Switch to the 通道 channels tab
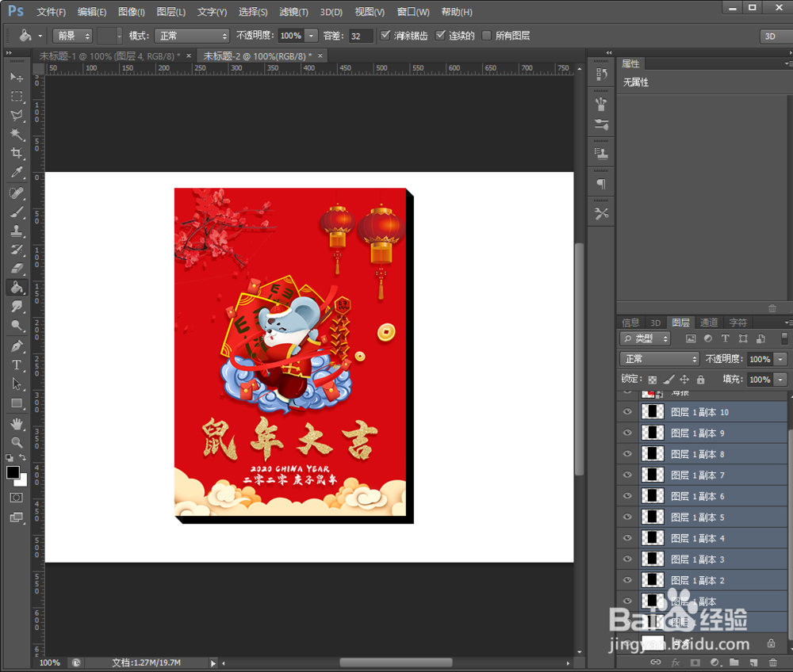Viewport: 793px width, 672px height. [708, 323]
